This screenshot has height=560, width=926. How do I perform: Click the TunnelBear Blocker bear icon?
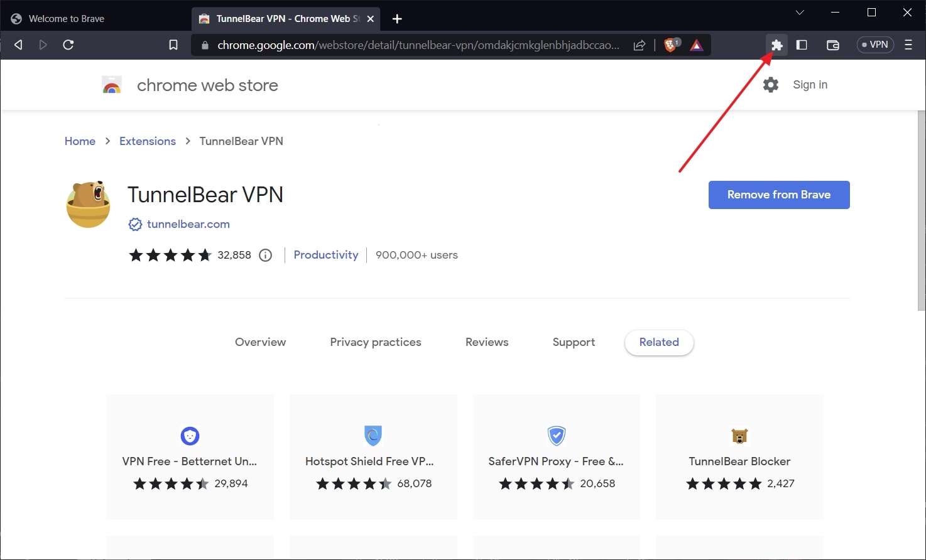point(739,436)
